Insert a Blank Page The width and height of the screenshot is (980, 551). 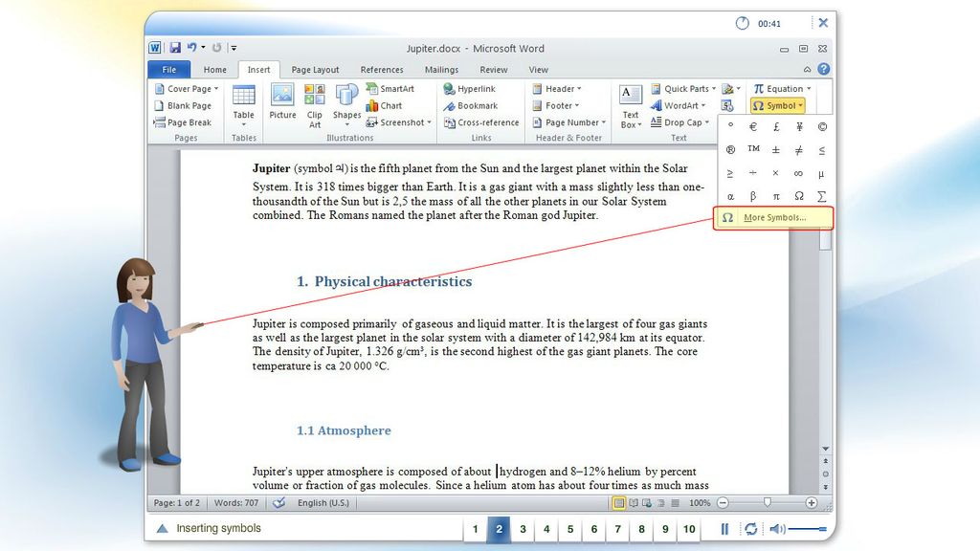pyautogui.click(x=183, y=105)
